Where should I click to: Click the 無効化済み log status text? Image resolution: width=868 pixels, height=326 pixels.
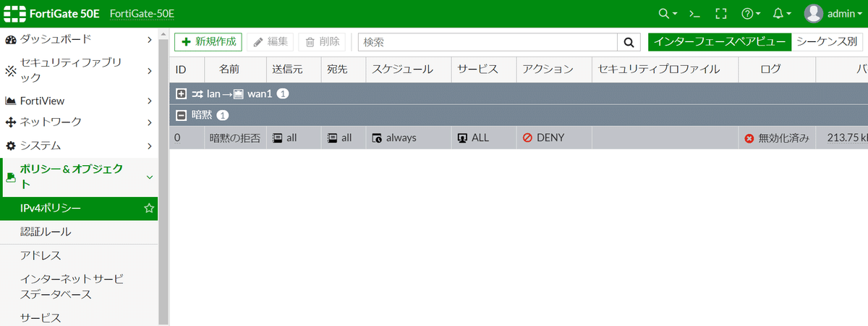783,138
